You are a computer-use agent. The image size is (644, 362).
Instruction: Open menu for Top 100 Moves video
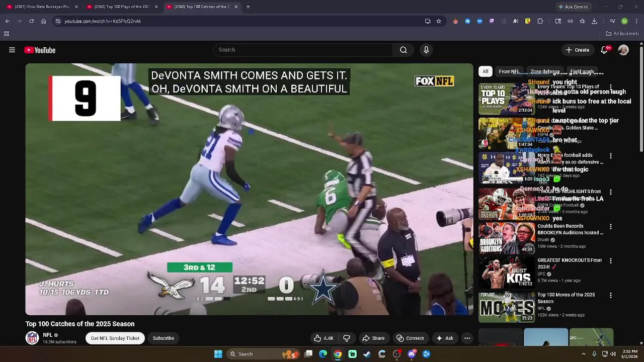[x=611, y=296]
